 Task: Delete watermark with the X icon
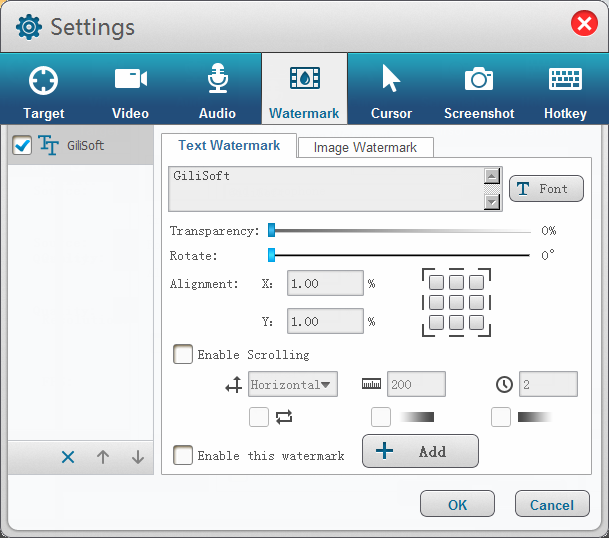point(68,457)
